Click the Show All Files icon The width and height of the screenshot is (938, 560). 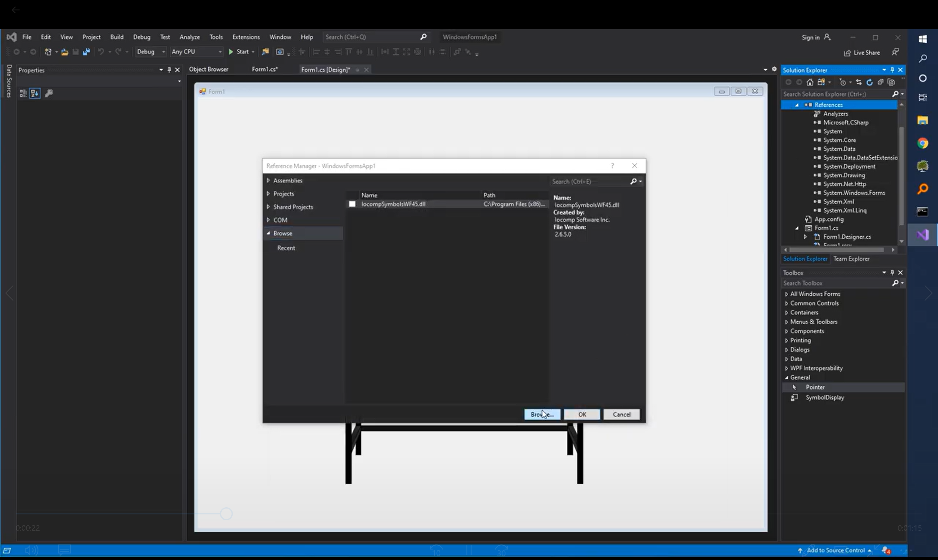pos(891,82)
